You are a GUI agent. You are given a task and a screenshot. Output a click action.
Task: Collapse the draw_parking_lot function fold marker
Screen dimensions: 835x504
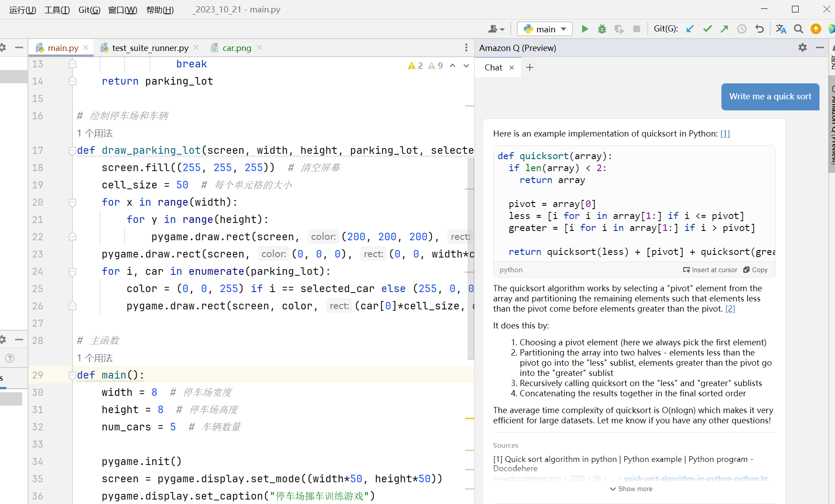72,151
